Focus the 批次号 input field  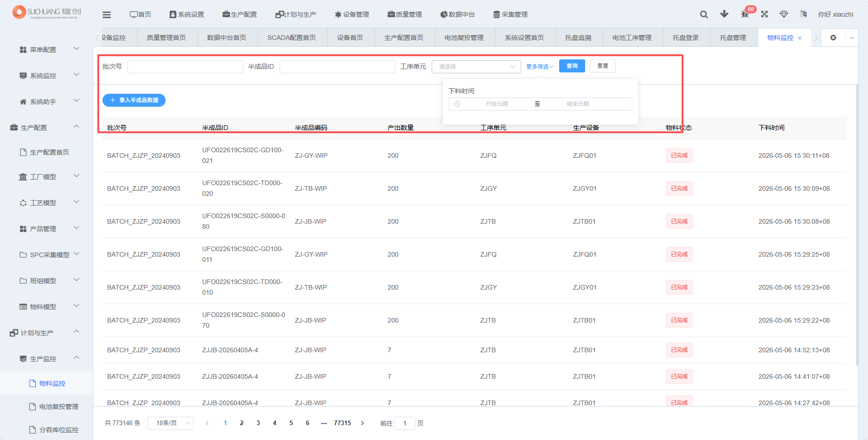[x=185, y=66]
